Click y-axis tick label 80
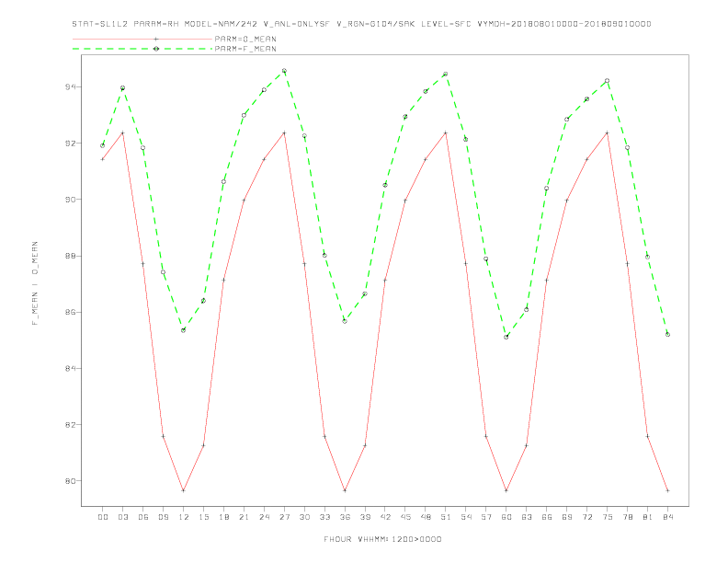728x563 pixels. click(71, 481)
